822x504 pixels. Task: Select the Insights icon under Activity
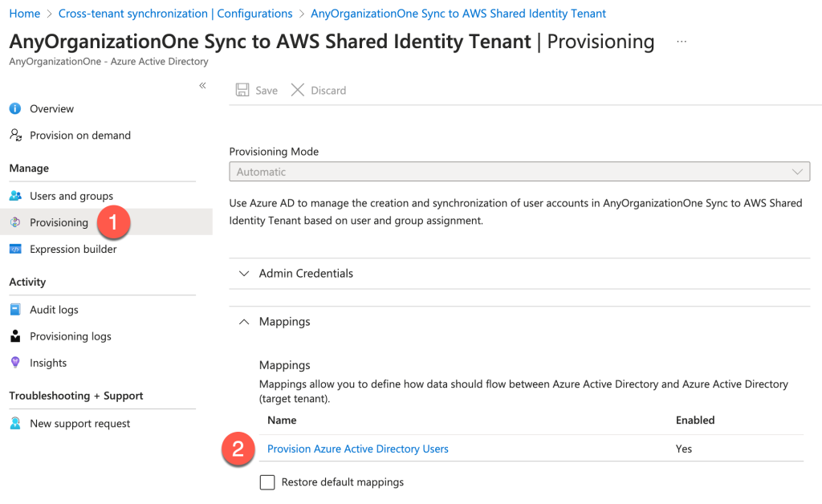click(x=14, y=363)
